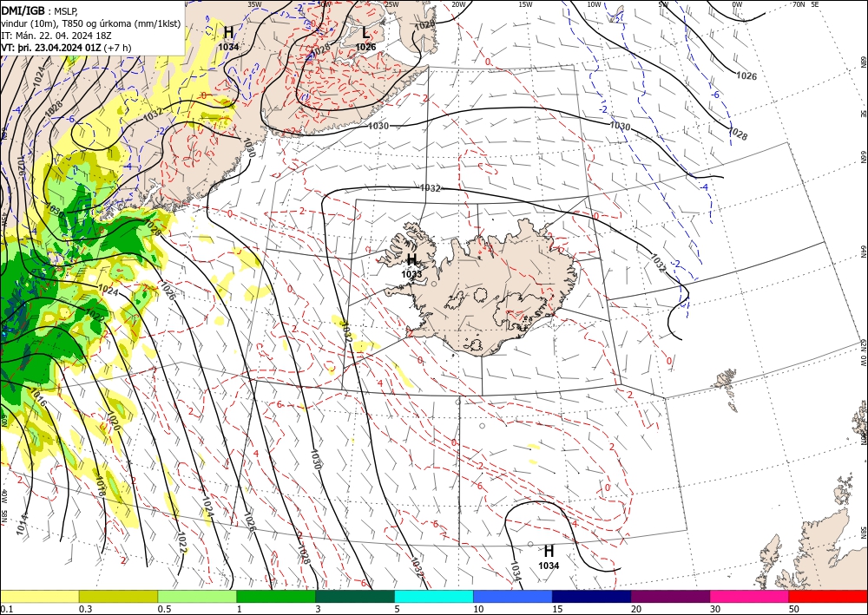This screenshot has height=615, width=868.
Task: Click the 10W longitude label
Action: tap(595, 4)
